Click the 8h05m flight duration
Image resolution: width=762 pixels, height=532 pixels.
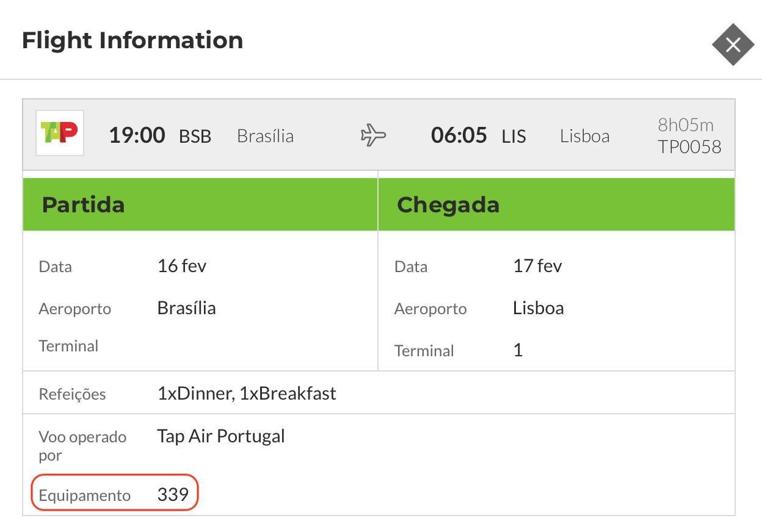click(686, 125)
